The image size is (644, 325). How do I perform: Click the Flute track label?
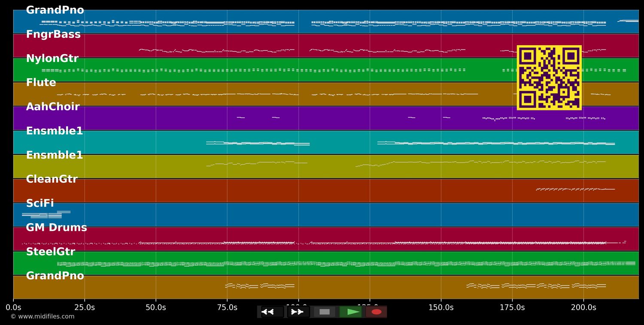41,83
